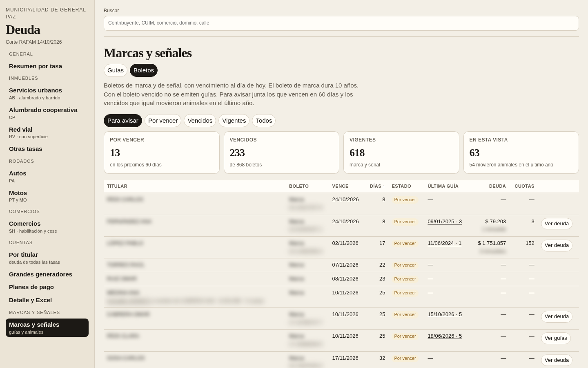The image size is (588, 368).
Task: Sort by the Última guía column header
Action: click(x=443, y=186)
